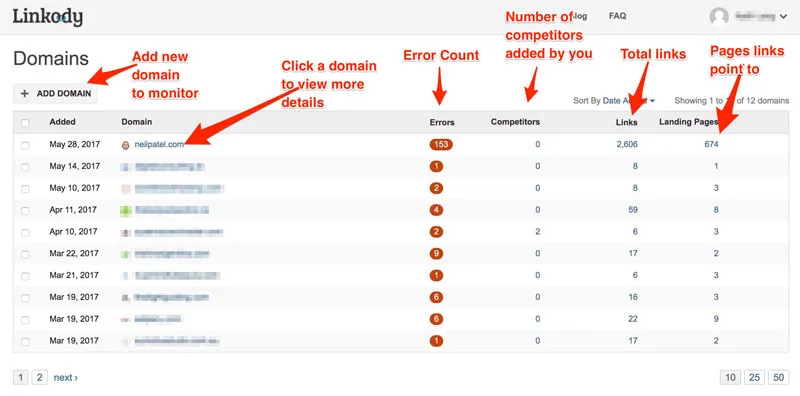Screen dimensions: 800x396
Task: Show 50 domains per page
Action: coord(779,378)
